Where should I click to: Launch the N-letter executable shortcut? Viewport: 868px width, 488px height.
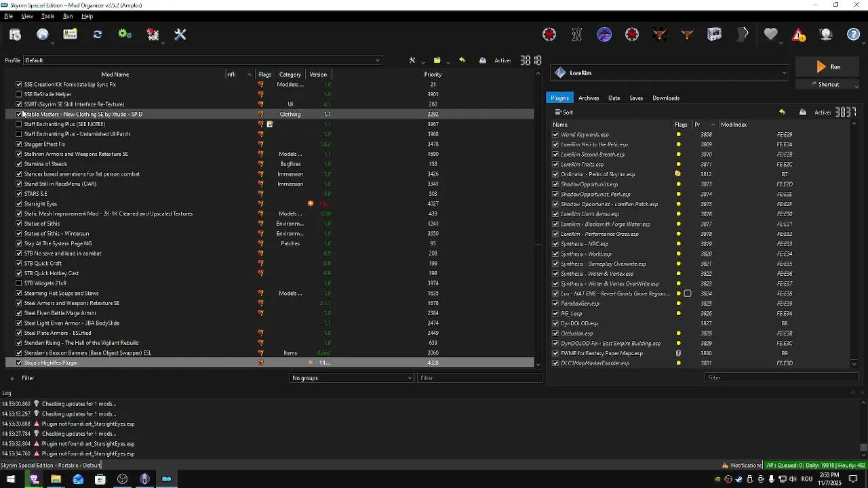[577, 35]
